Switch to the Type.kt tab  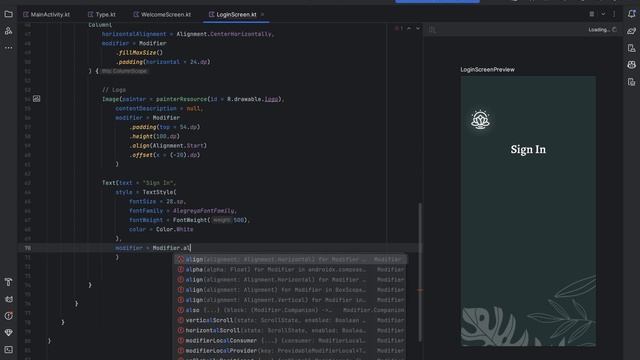pyautogui.click(x=102, y=14)
